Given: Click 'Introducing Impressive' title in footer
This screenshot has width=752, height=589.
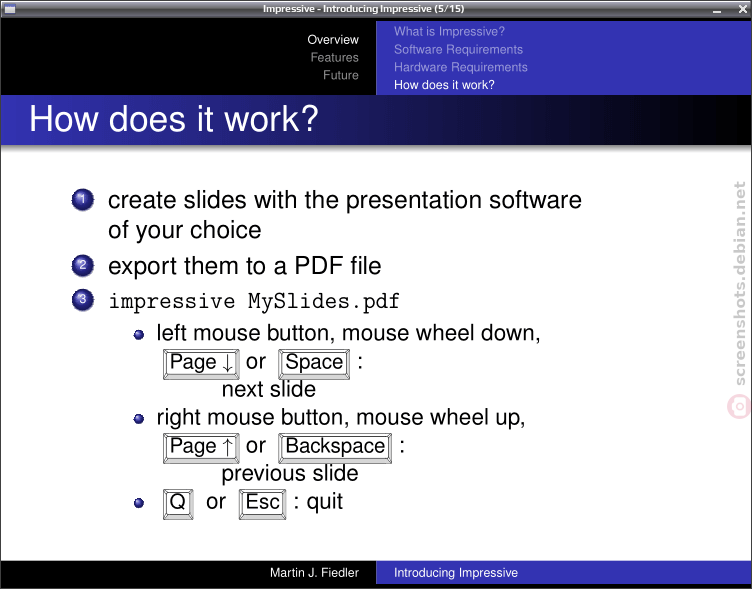Looking at the screenshot, I should pyautogui.click(x=456, y=572).
